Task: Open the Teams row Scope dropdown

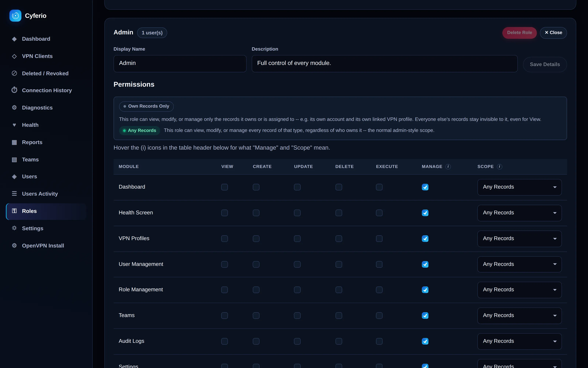Action: pos(519,316)
